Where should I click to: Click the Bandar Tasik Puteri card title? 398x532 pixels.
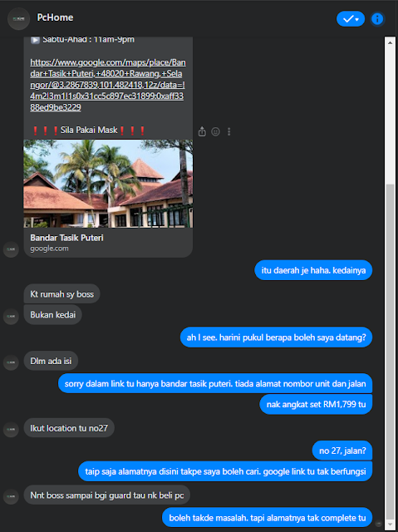point(66,238)
